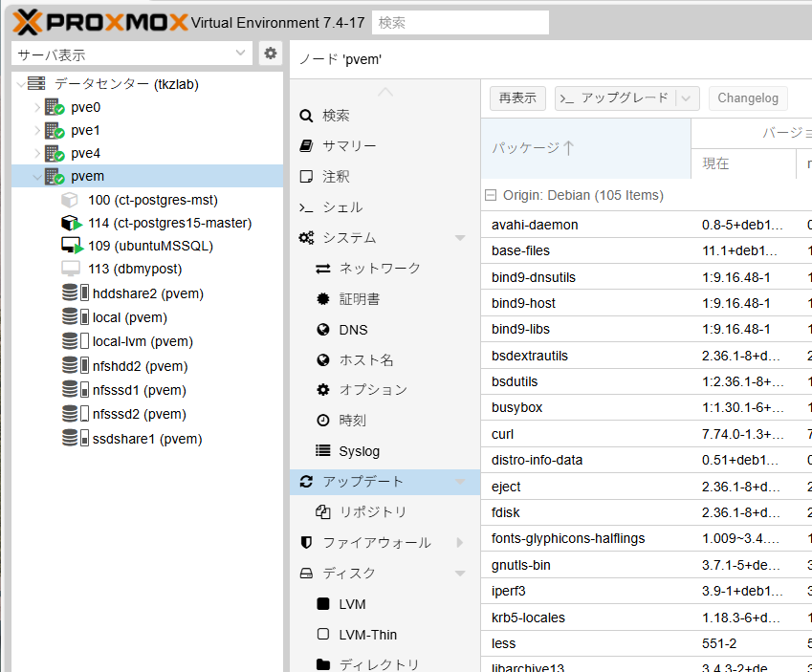Click the pvem node icon

point(55,176)
